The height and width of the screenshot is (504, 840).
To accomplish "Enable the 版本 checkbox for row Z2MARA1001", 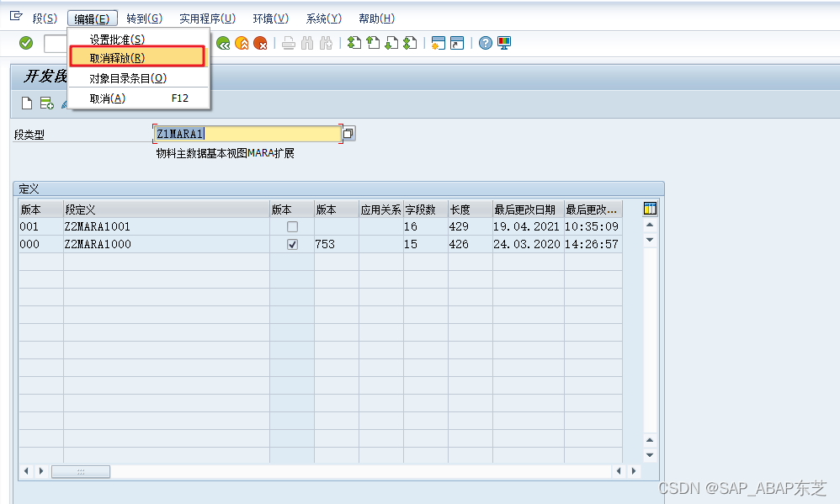I will [x=292, y=226].
